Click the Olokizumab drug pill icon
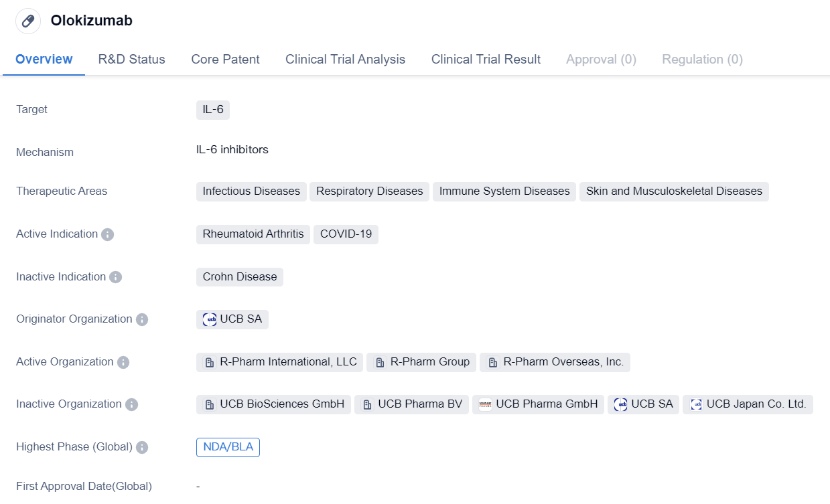 click(x=28, y=21)
